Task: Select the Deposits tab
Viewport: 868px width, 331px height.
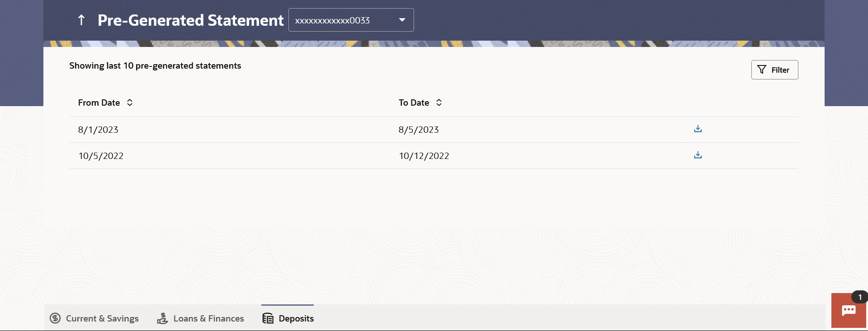Action: coord(288,318)
